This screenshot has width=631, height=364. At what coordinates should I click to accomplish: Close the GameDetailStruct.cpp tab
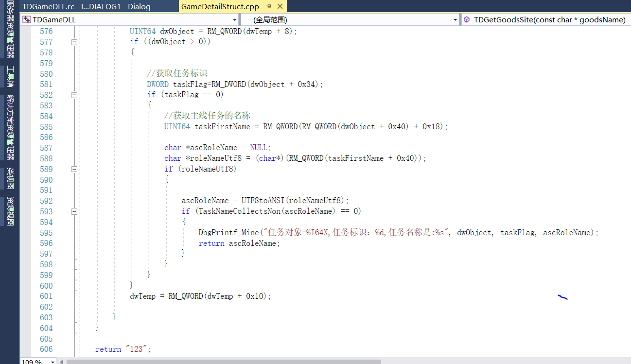(280, 7)
